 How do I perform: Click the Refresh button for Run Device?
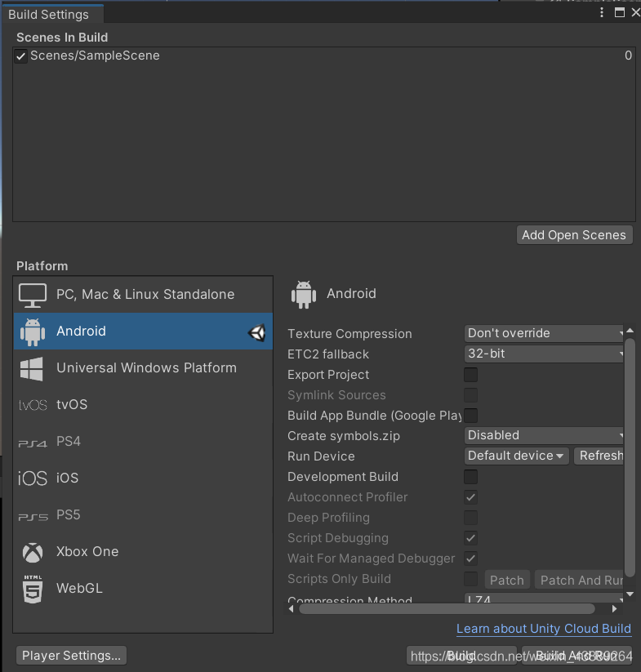tap(599, 456)
